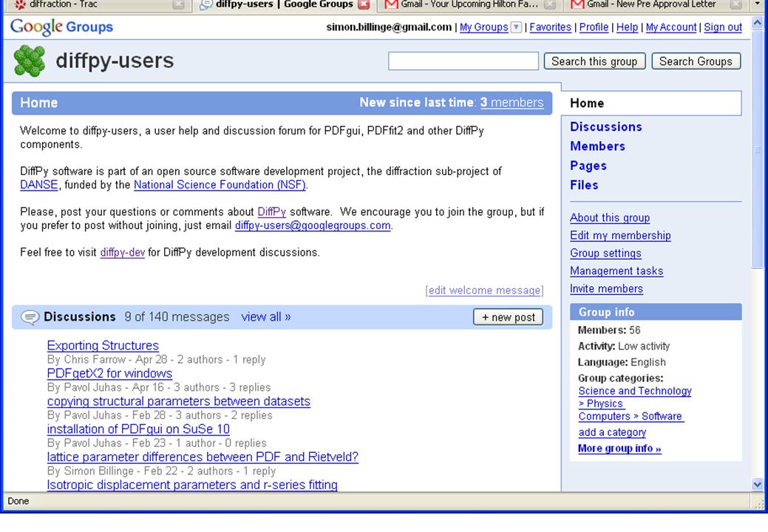Screen dimensions: 768x532
Task: Open lattice parameter differences PDF and Rietveld thread
Action: (203, 457)
